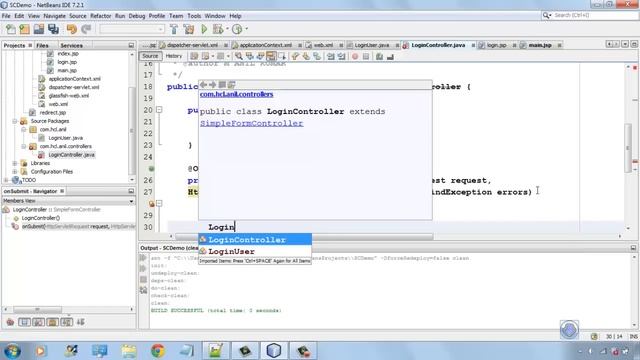This screenshot has width=640, height=360.
Task: Run the project with the green arrow
Action: [204, 29]
